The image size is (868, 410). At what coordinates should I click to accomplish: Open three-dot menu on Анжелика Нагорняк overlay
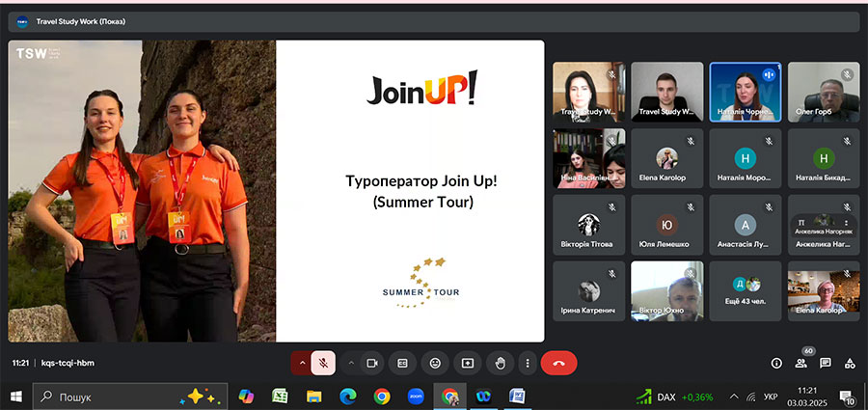(x=846, y=222)
